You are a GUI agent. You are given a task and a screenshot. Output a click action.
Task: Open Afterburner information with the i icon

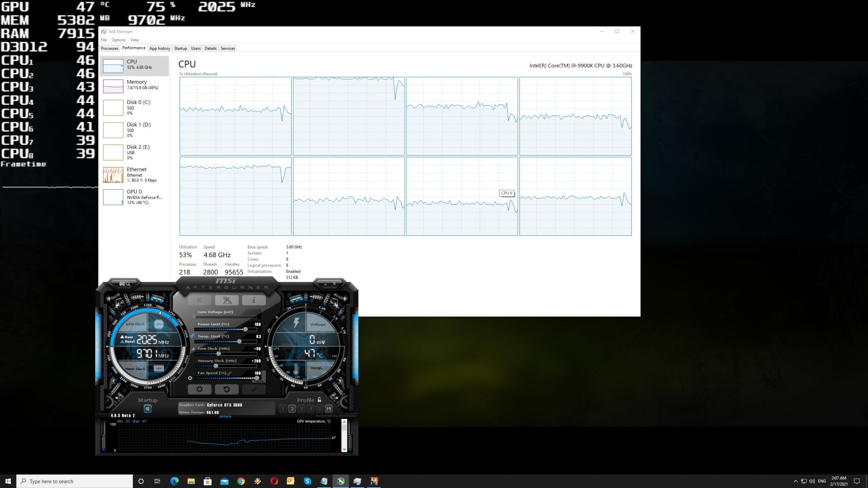click(x=253, y=300)
